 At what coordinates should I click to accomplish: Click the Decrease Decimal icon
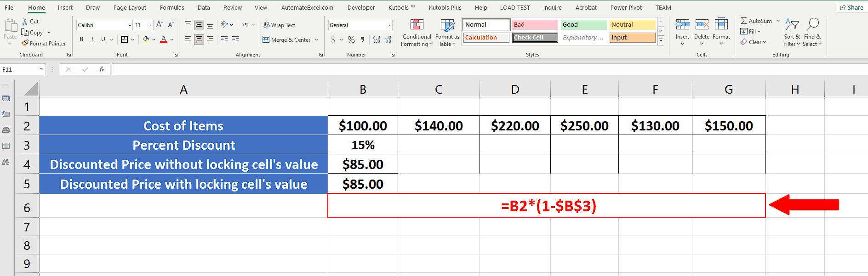388,40
